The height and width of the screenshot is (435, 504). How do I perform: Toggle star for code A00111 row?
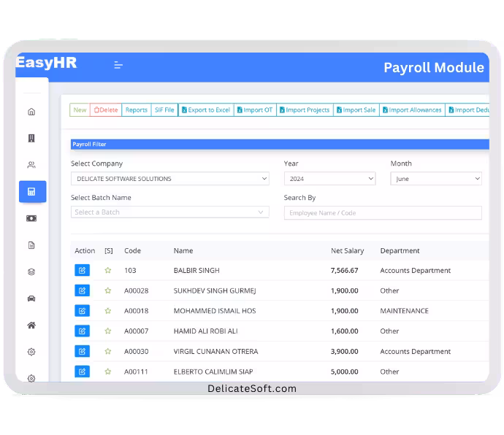tap(108, 372)
